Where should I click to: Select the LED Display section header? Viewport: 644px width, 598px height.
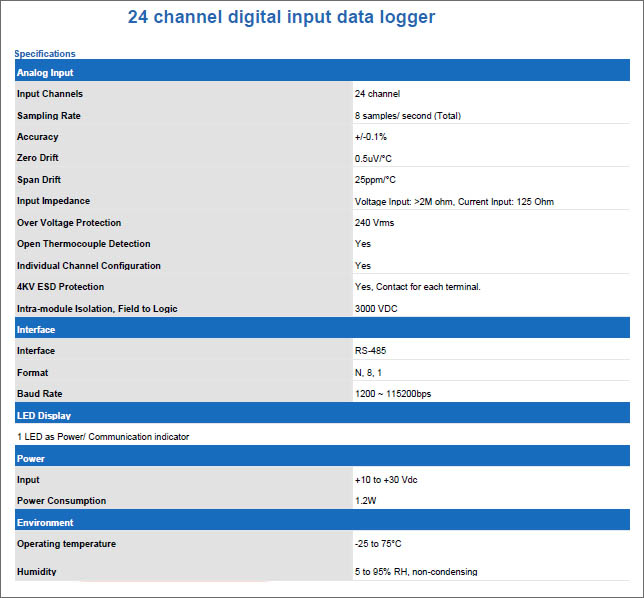44,415
